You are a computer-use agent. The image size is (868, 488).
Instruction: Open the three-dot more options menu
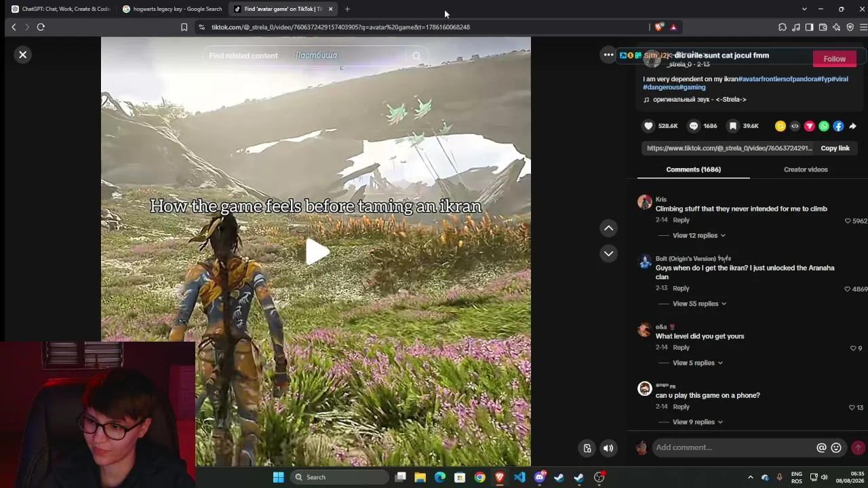[x=608, y=55]
